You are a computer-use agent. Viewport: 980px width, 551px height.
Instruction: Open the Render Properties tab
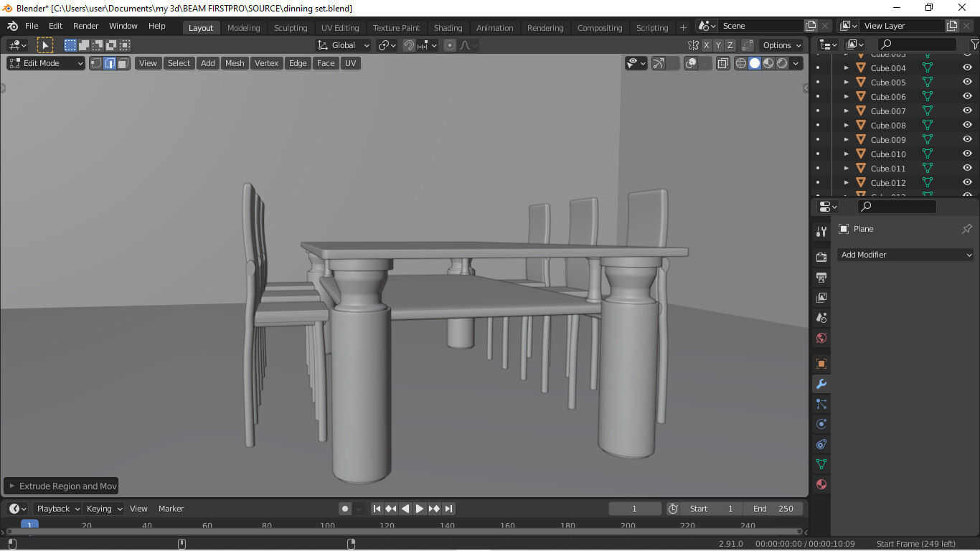tap(821, 256)
